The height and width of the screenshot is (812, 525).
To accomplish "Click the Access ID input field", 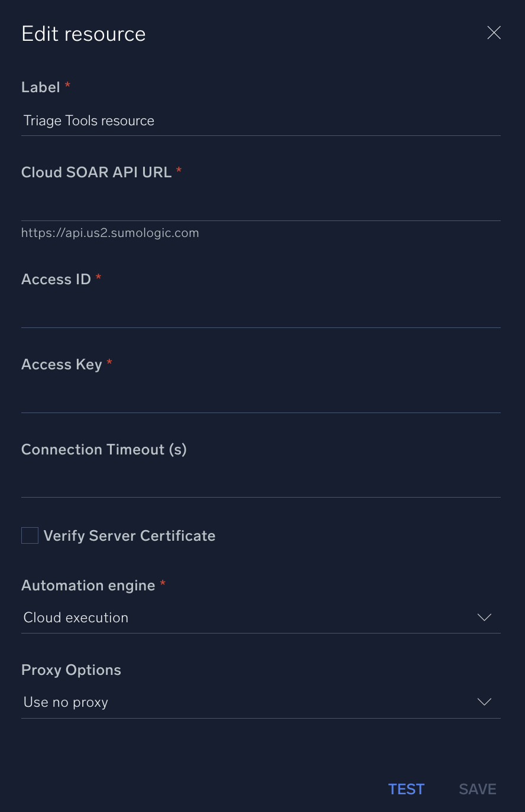I will point(260,313).
